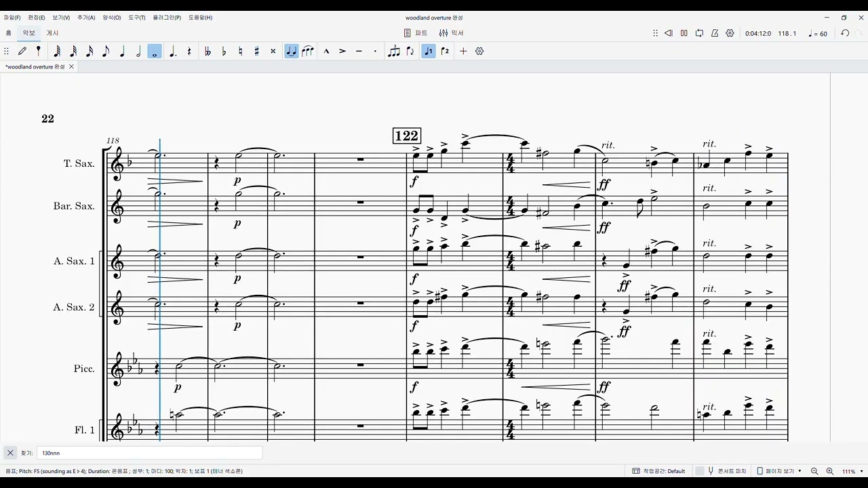Open the 플러그인(P) menu
868x488 pixels.
(x=167, y=18)
